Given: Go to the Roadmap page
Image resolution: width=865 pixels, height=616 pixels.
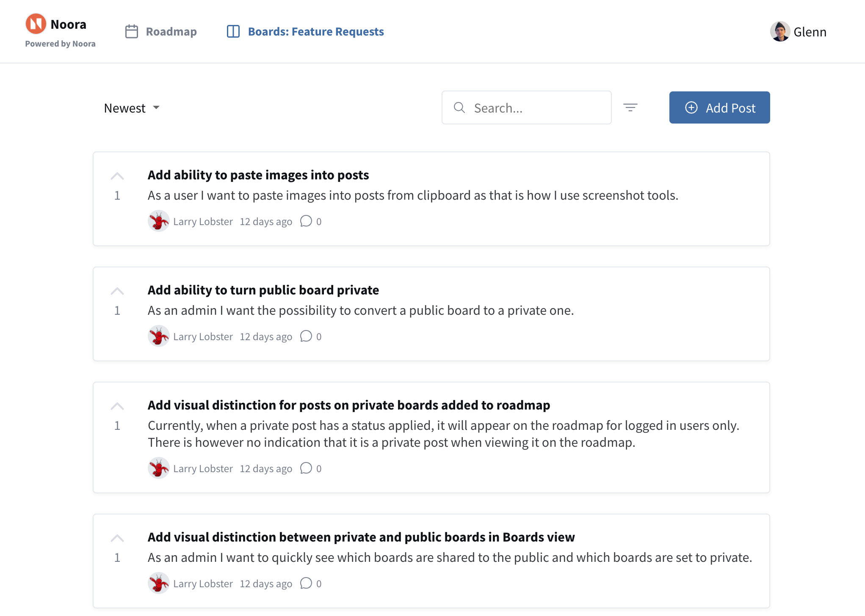Looking at the screenshot, I should pos(171,32).
